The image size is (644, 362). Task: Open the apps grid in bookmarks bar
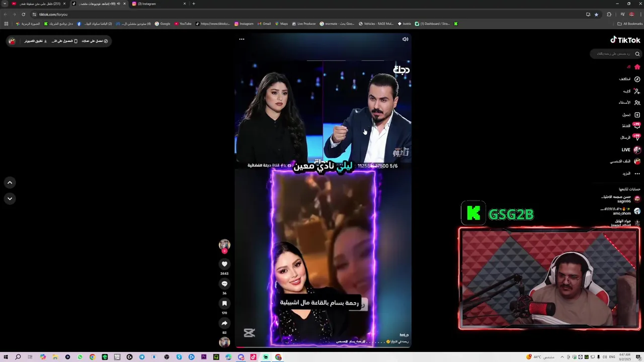point(6,24)
